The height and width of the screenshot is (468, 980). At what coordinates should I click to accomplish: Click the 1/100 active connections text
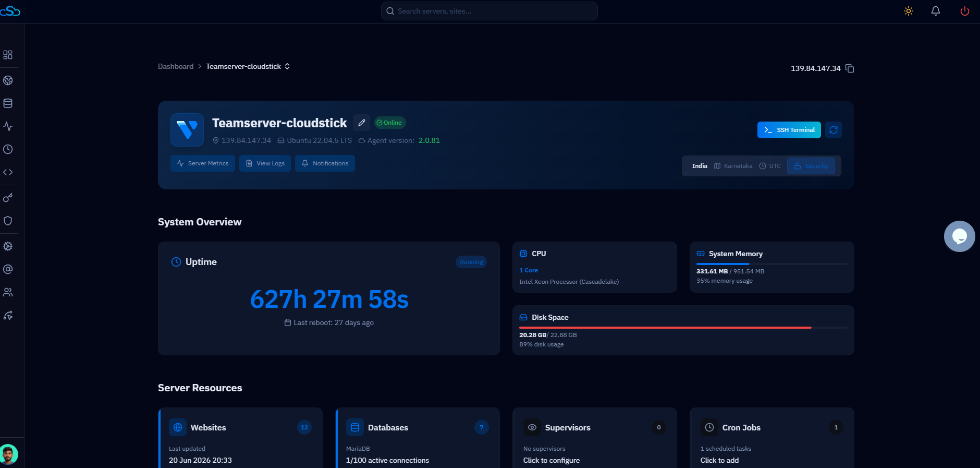388,460
